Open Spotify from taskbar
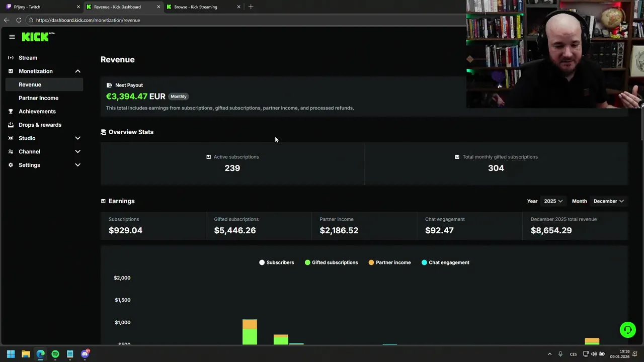Viewport: 644px width, 362px height. click(55, 354)
